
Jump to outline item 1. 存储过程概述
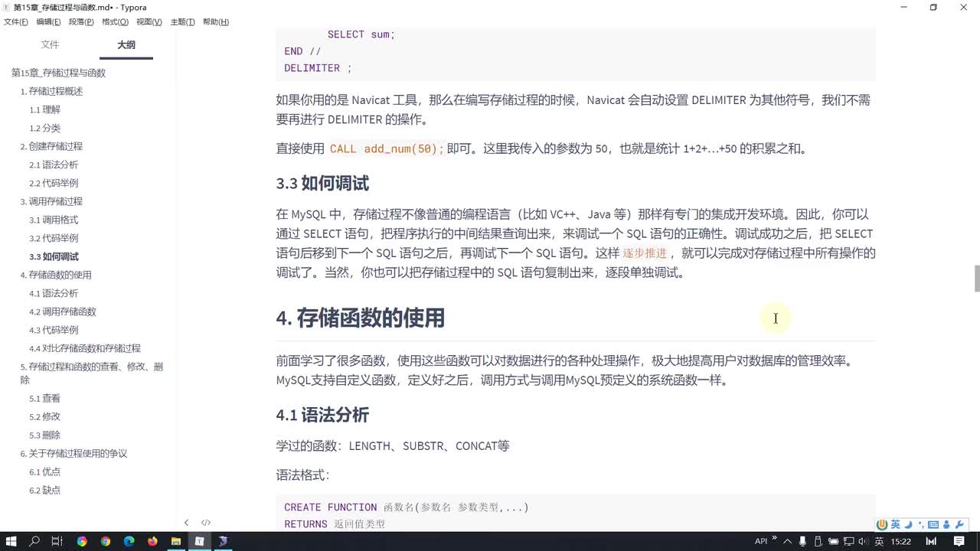tap(51, 91)
